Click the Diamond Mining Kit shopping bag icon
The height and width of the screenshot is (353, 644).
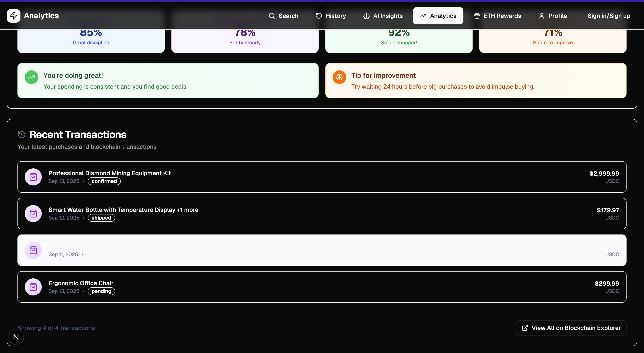coord(33,177)
